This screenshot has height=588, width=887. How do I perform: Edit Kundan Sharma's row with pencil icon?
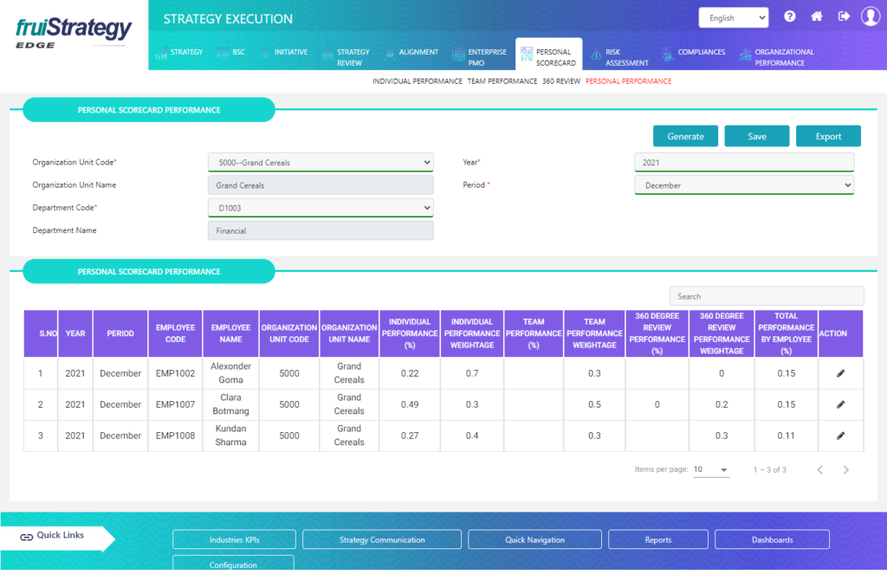[840, 436]
